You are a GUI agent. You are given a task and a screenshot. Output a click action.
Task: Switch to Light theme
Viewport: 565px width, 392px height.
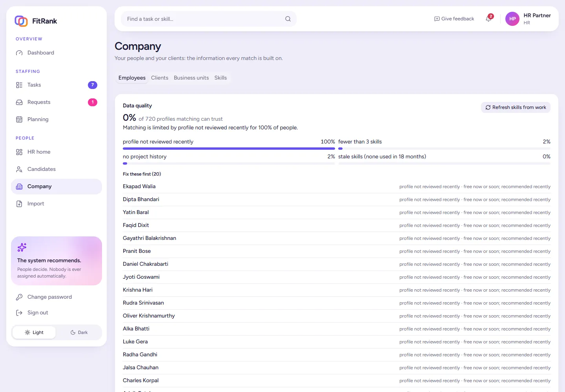(34, 332)
